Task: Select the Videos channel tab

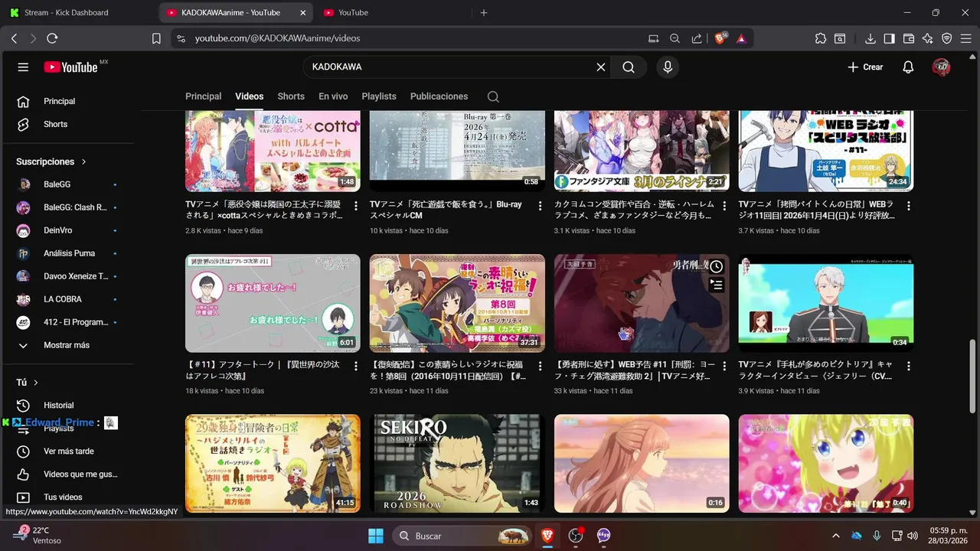Action: pyautogui.click(x=249, y=96)
